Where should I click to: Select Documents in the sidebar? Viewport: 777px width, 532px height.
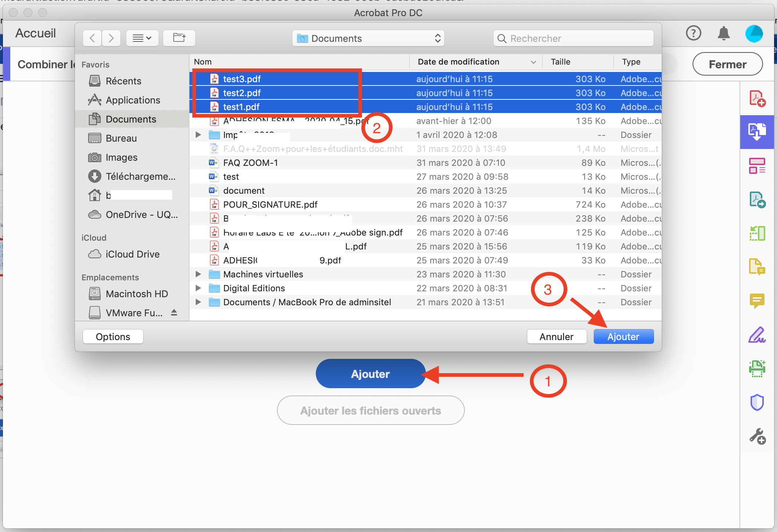click(132, 119)
